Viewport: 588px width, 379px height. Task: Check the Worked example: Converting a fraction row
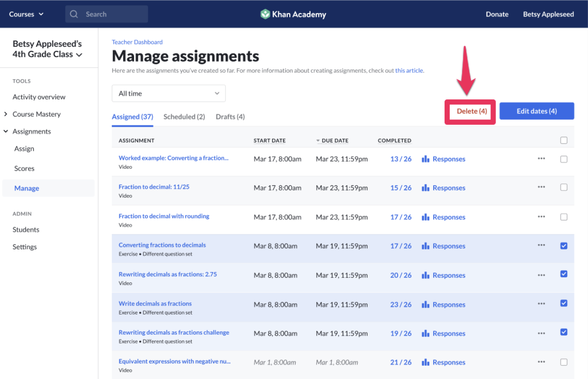(563, 159)
